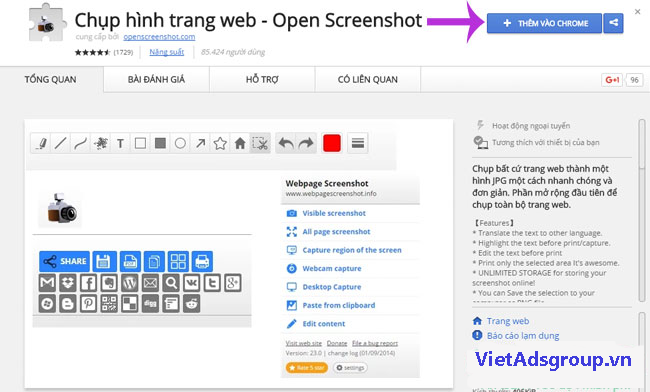Switch to the HỖ TRỢ tab
The width and height of the screenshot is (650, 392).
[x=262, y=80]
